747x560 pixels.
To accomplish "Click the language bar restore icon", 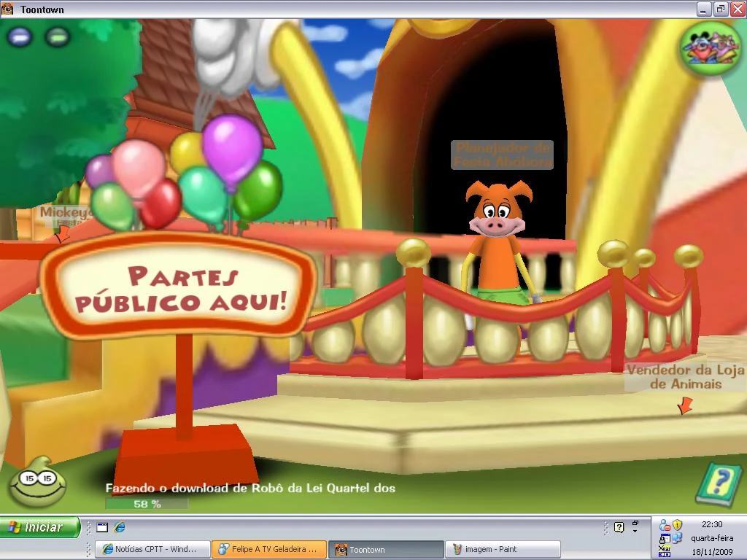I will pos(635,523).
